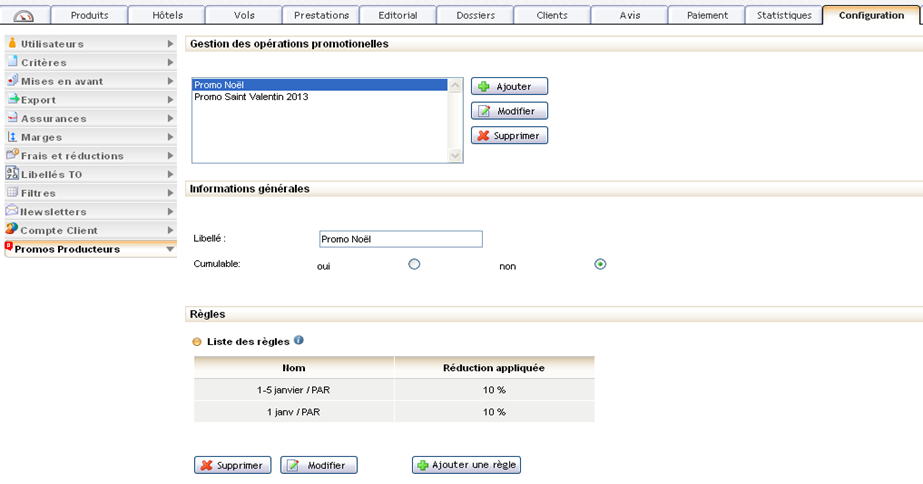
Task: Click the Frais et réductions icon
Action: click(12, 155)
